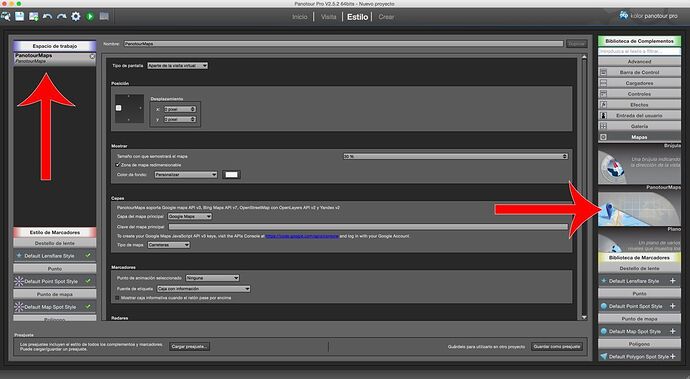Click the undo arrow icon
Screen dimensions: 690x379
tap(48, 17)
